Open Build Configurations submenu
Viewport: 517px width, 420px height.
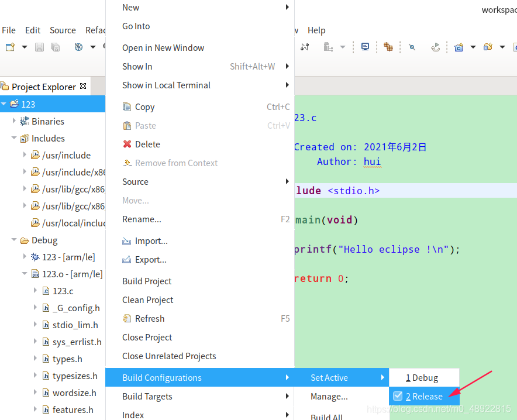200,377
